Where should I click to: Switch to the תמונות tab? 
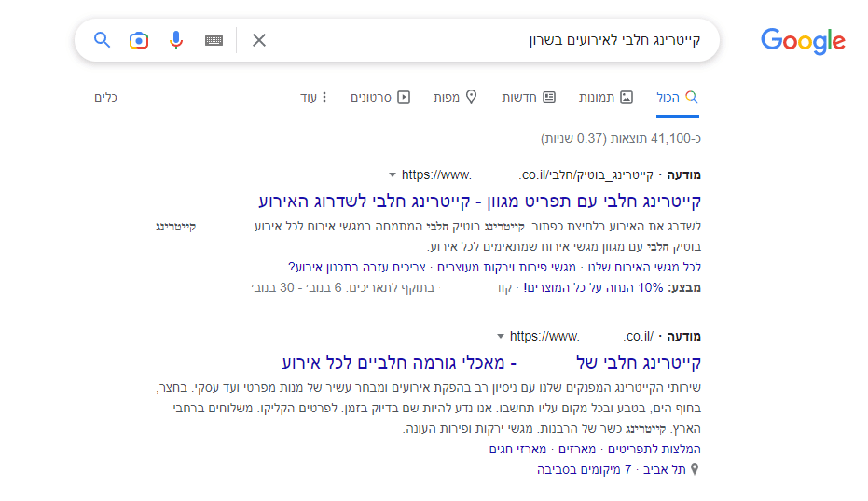click(606, 98)
